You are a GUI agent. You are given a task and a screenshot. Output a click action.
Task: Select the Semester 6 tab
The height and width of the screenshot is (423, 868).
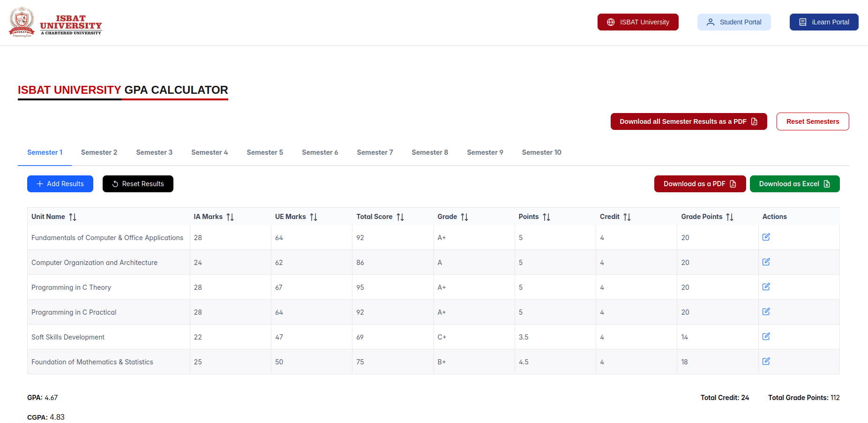click(x=320, y=152)
